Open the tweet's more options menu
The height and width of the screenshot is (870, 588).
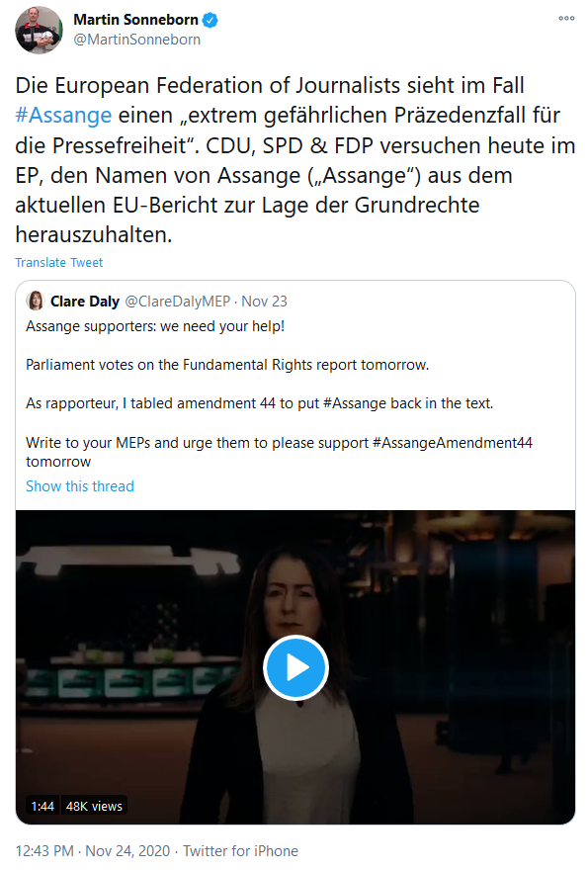tap(566, 19)
